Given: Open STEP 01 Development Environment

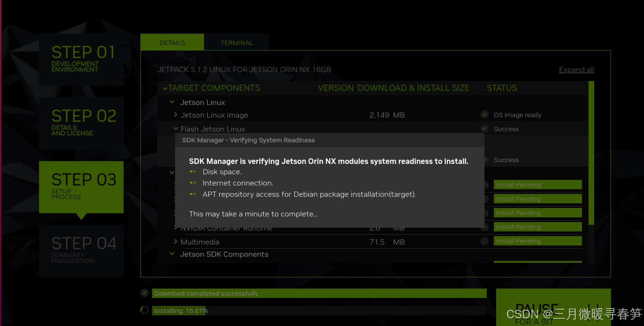Looking at the screenshot, I should (81, 59).
